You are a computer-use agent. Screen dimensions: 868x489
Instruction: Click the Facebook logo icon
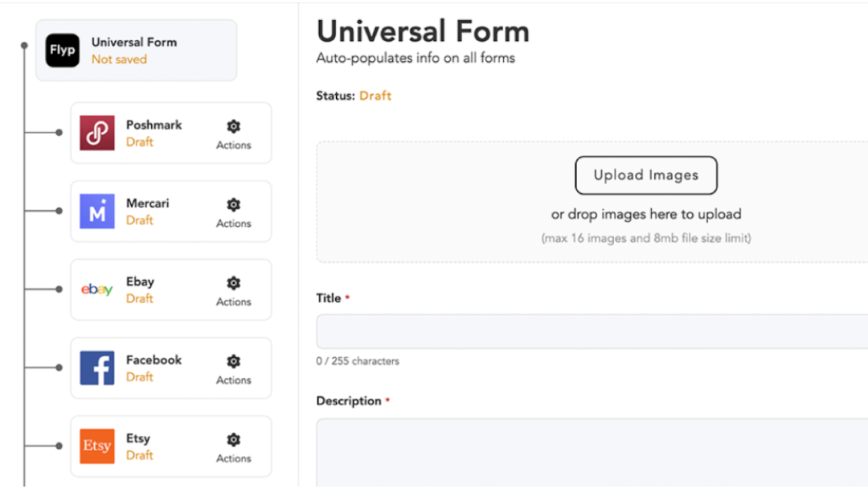pyautogui.click(x=96, y=368)
